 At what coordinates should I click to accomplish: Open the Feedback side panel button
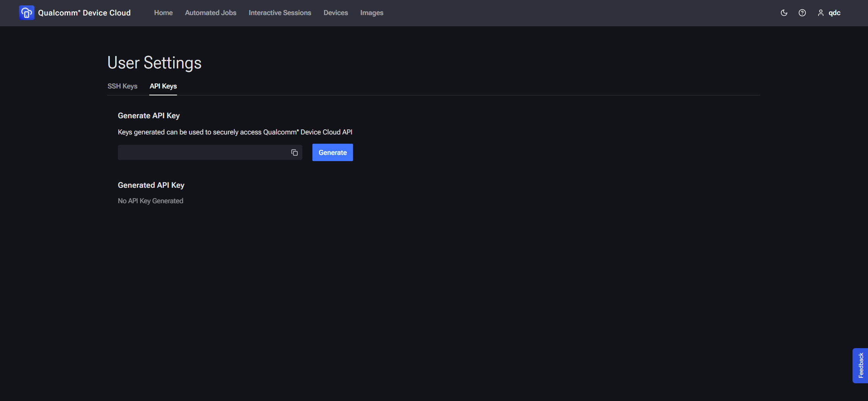coord(860,365)
